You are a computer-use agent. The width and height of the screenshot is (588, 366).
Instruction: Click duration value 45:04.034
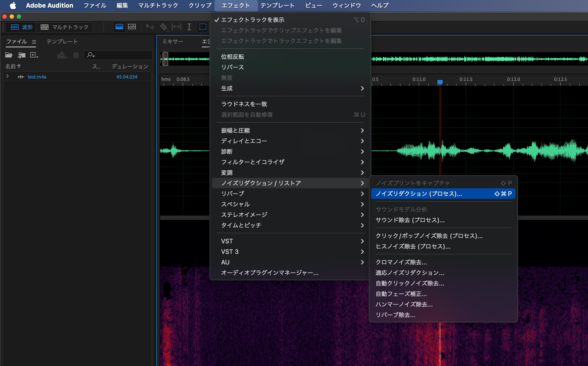click(127, 77)
